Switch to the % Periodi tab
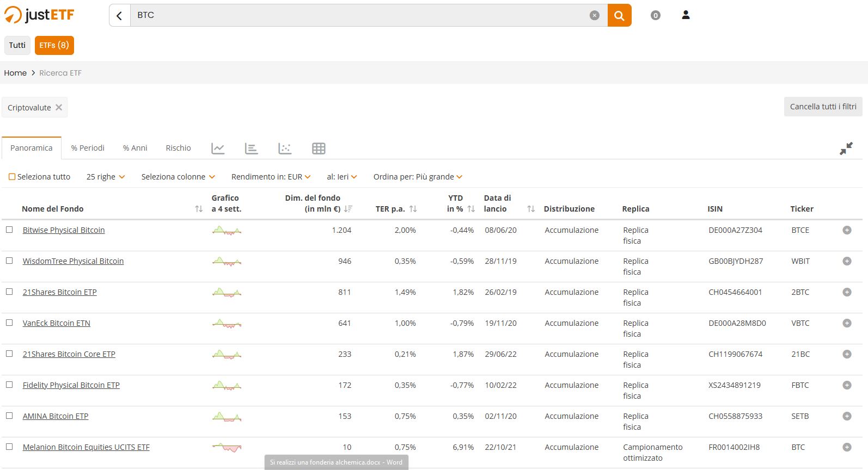Viewport: 868px width, 470px height. click(88, 148)
